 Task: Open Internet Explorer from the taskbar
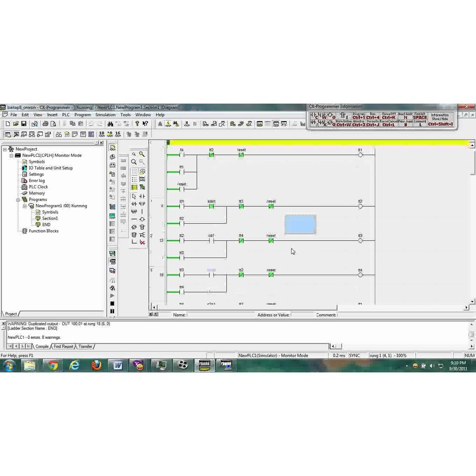click(74, 365)
